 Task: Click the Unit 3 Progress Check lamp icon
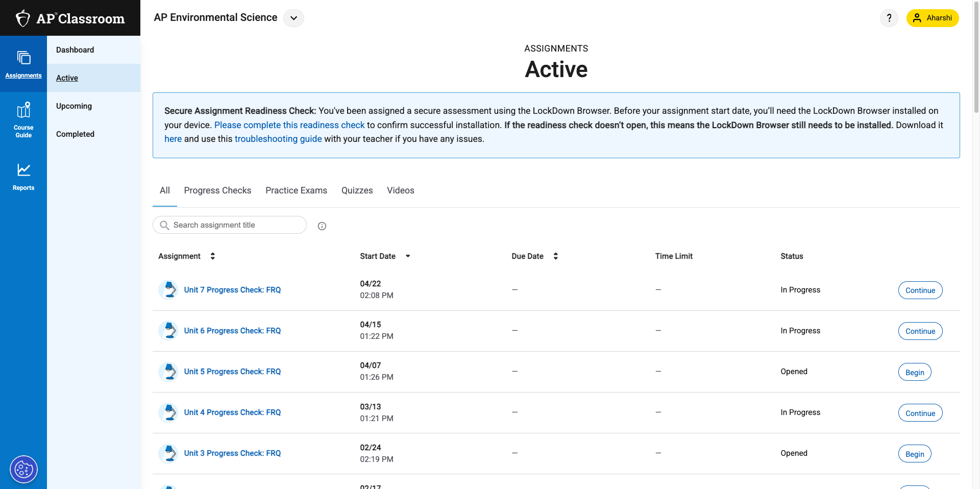[x=168, y=453]
